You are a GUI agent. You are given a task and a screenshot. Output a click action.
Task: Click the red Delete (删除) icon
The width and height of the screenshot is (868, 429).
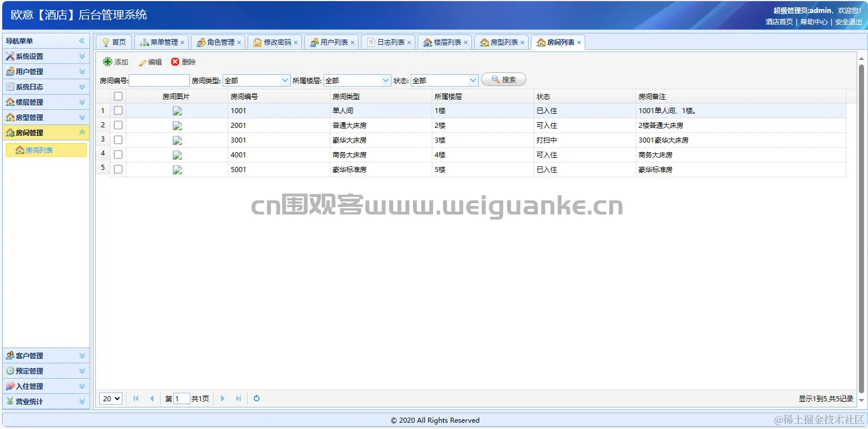tap(175, 62)
